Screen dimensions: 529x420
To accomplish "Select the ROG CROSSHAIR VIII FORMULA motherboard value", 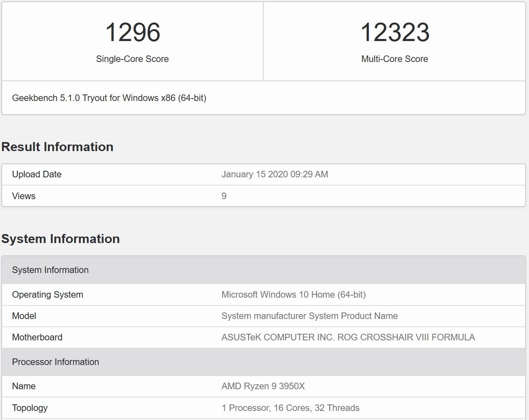I will coord(348,337).
